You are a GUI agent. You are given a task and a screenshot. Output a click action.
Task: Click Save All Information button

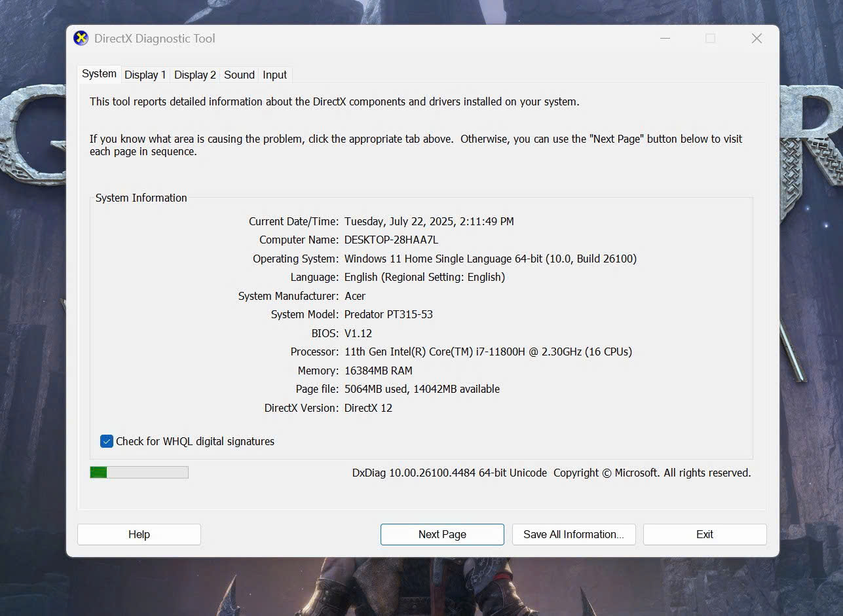pos(574,534)
